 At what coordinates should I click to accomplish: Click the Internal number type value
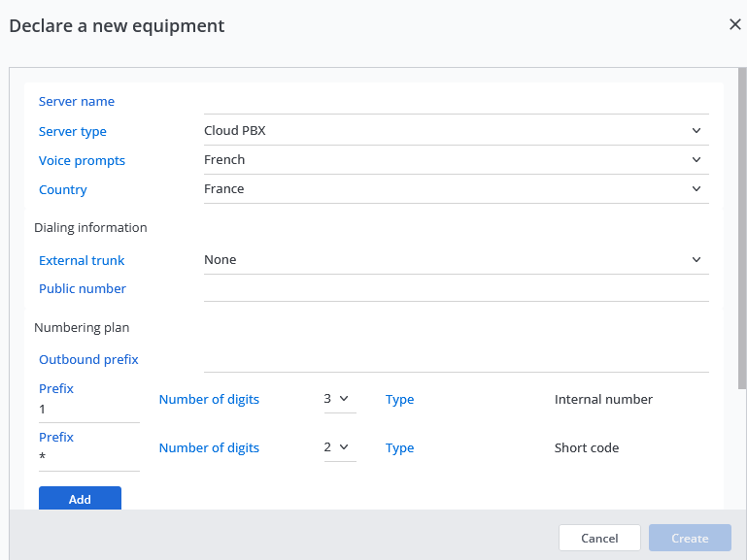(603, 399)
